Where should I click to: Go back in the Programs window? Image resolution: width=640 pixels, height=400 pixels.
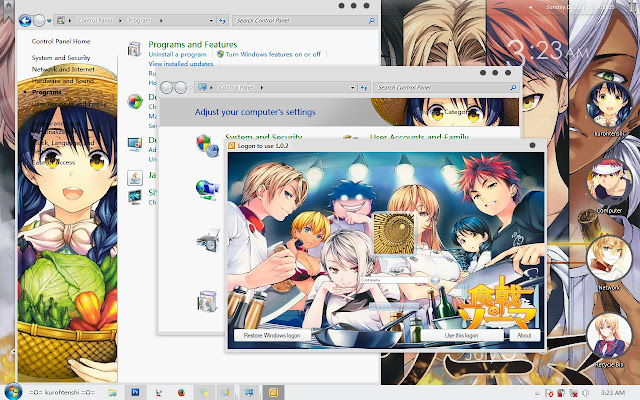[25, 20]
